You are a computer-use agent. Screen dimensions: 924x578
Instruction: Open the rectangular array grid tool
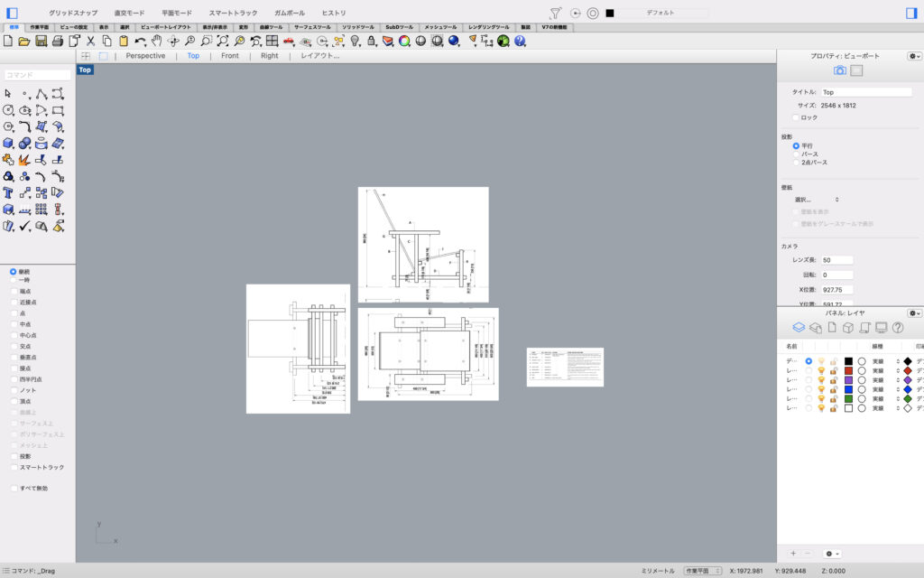pos(42,210)
